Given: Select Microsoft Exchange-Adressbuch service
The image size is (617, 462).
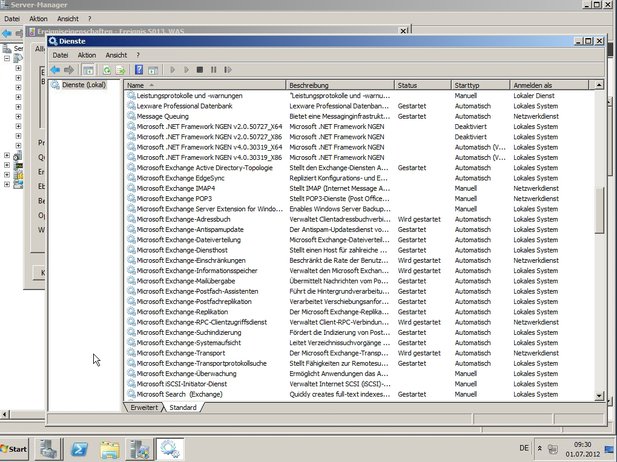Looking at the screenshot, I should coord(183,219).
